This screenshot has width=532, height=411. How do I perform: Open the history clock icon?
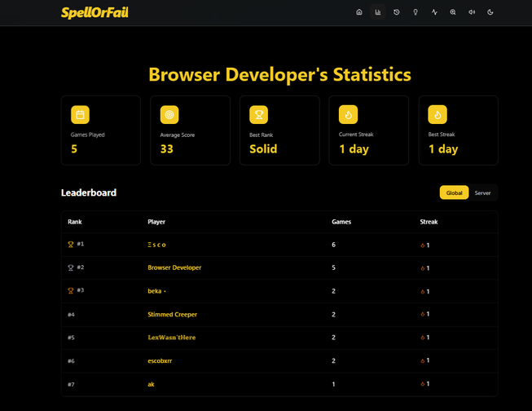click(x=397, y=12)
